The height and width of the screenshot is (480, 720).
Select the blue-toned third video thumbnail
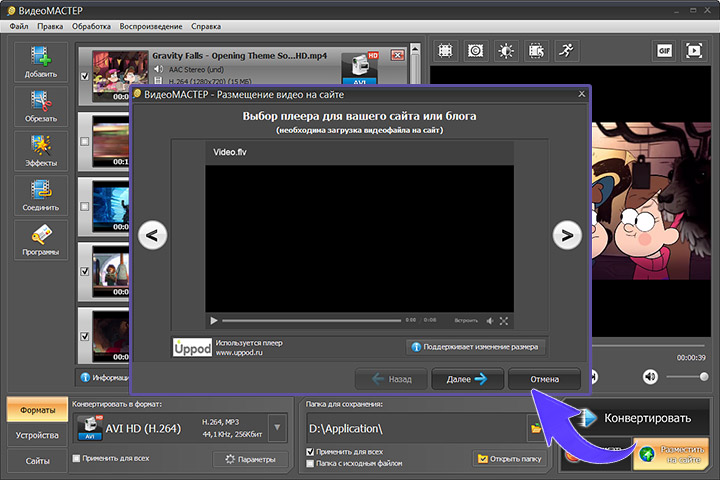point(111,206)
